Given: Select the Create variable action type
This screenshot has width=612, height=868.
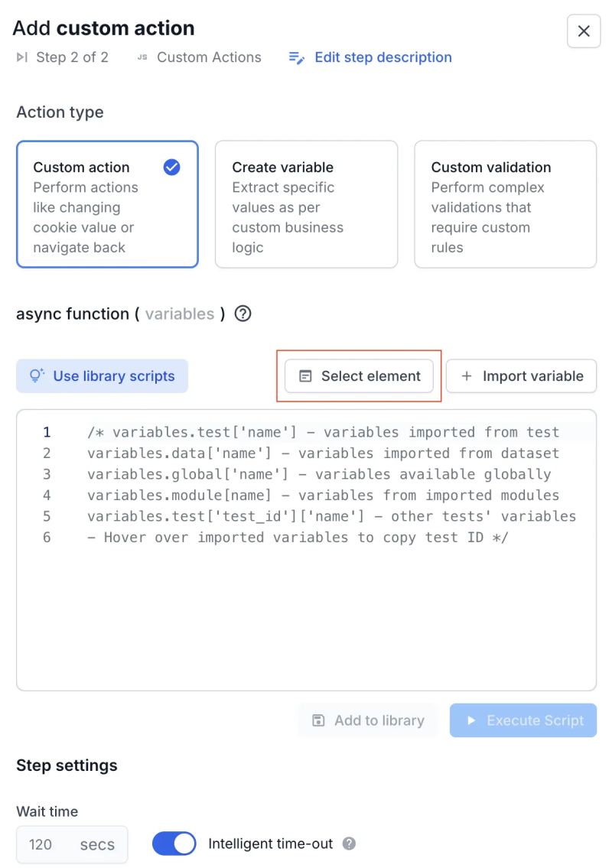Looking at the screenshot, I should pos(306,203).
